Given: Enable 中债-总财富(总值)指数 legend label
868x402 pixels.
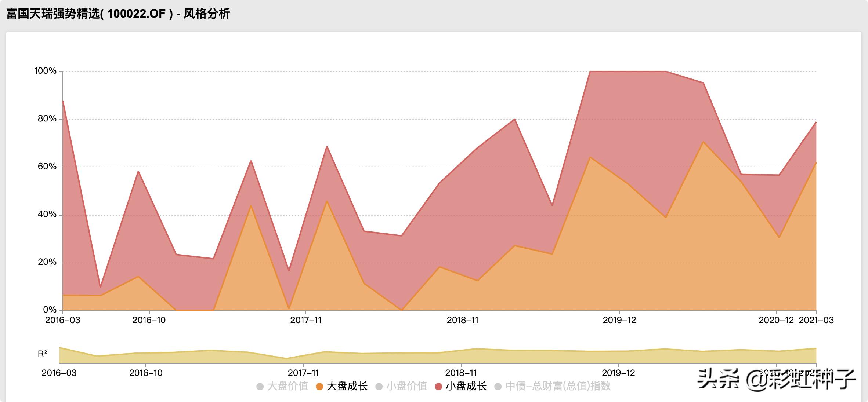Looking at the screenshot, I should 558,386.
